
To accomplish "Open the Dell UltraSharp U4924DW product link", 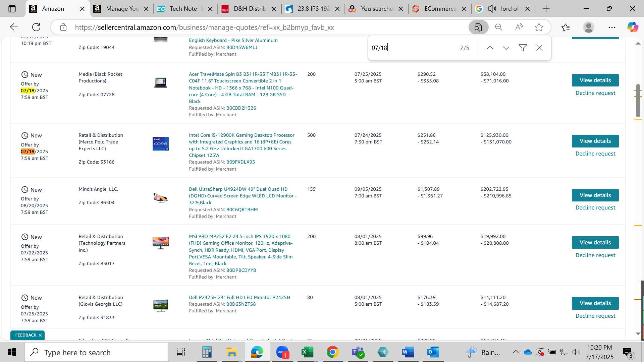I will (243, 196).
